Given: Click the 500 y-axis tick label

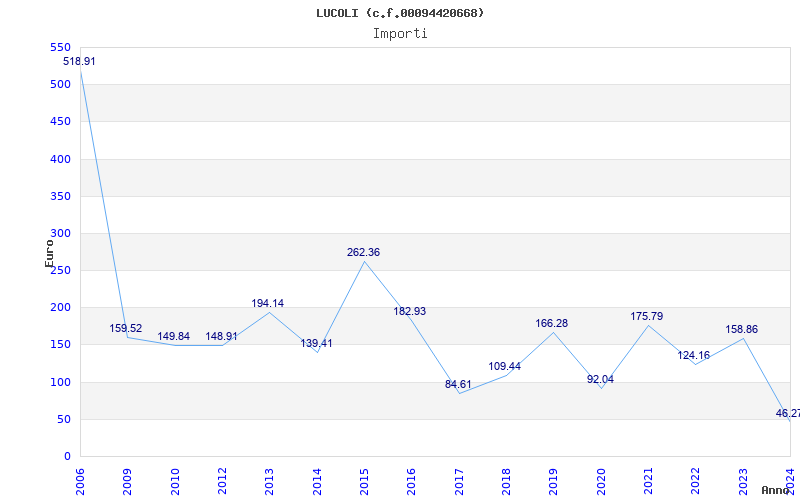Looking at the screenshot, I should click(x=60, y=85).
